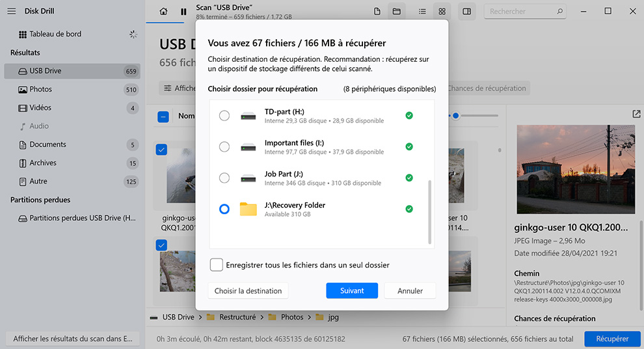Screen dimensions: 644x349
Task: Open the Photos category
Action: pos(72,89)
